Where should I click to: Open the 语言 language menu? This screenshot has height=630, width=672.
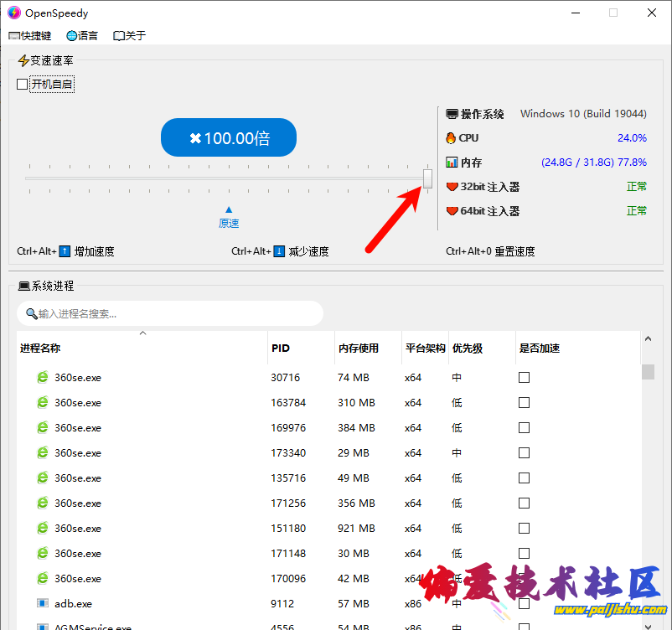tap(82, 36)
